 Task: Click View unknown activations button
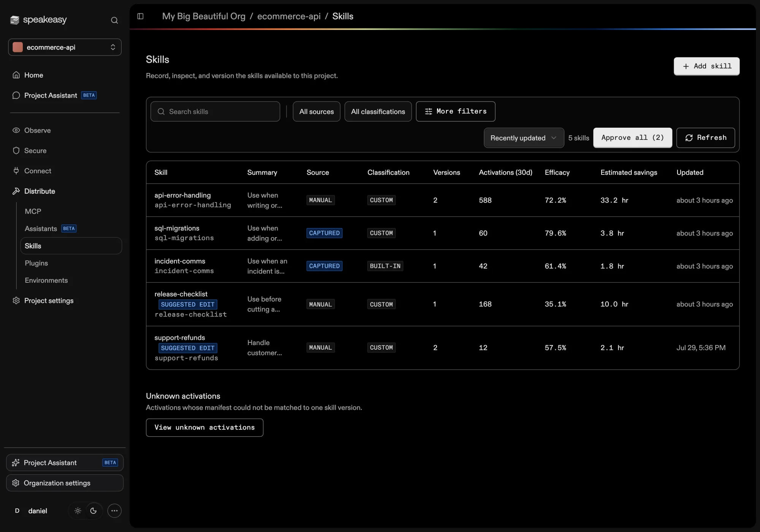pos(204,428)
